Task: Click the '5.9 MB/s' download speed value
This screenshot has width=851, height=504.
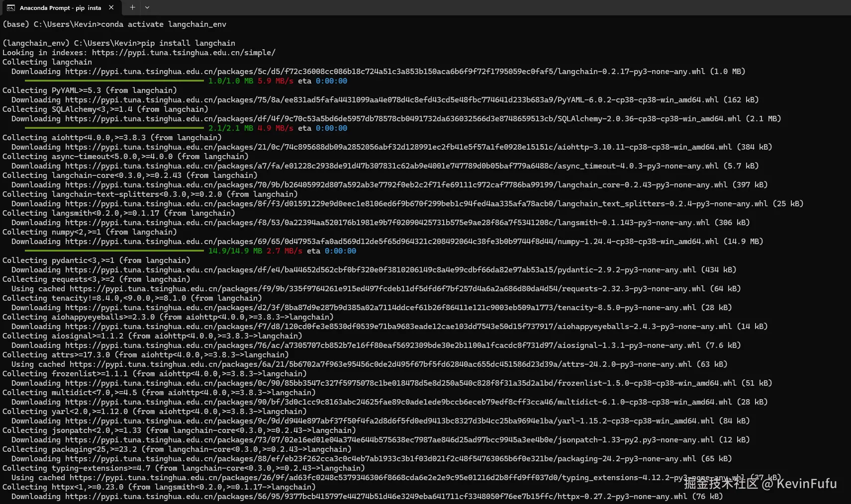Action: [x=276, y=81]
